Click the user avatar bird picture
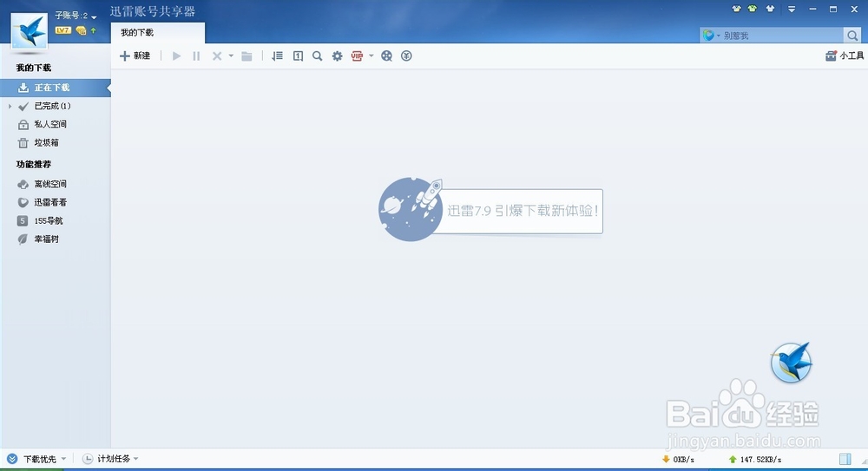 tap(30, 31)
